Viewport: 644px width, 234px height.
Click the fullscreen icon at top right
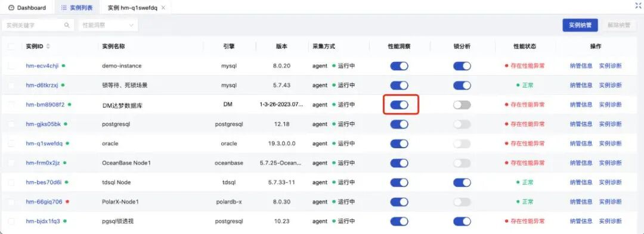638,5
